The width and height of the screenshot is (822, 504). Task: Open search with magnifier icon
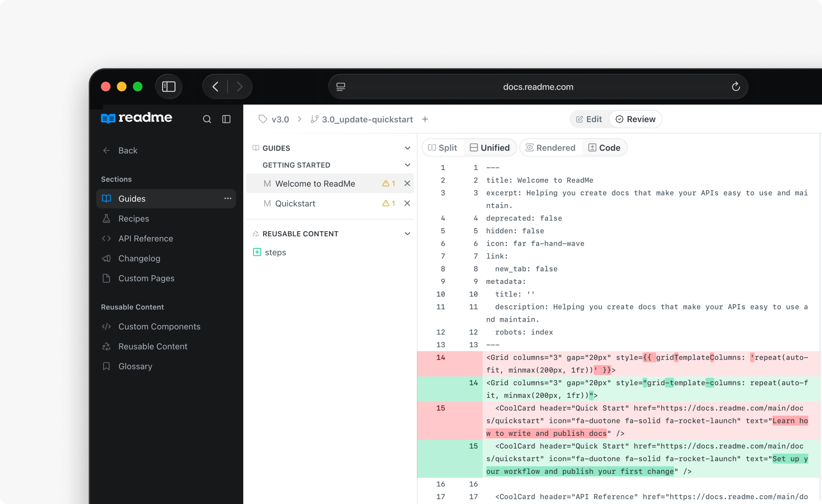(207, 119)
